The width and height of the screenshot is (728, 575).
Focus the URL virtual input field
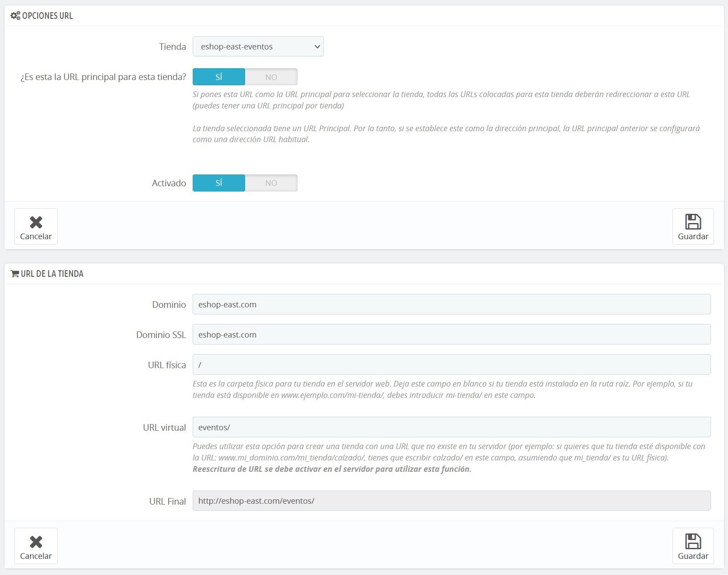click(x=451, y=427)
